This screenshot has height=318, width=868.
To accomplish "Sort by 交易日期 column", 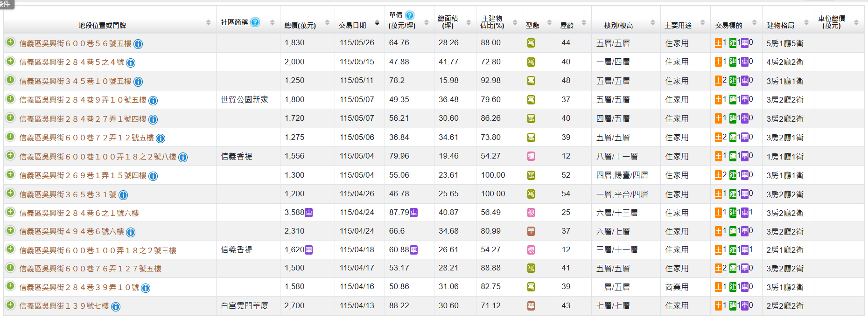I will click(377, 22).
